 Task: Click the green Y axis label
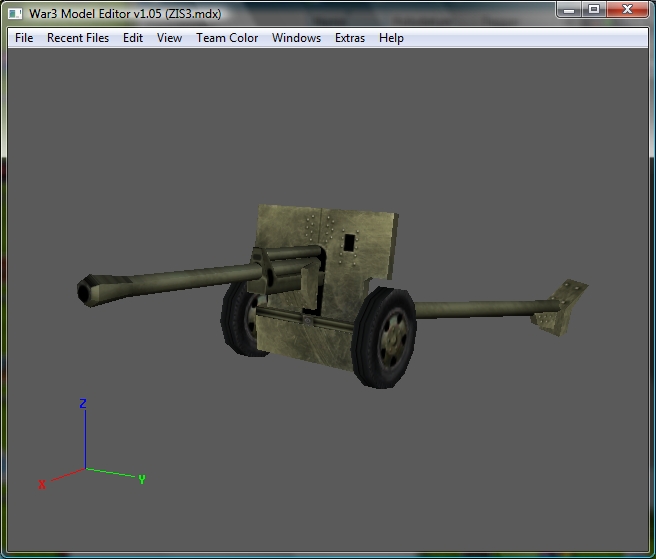tap(142, 479)
